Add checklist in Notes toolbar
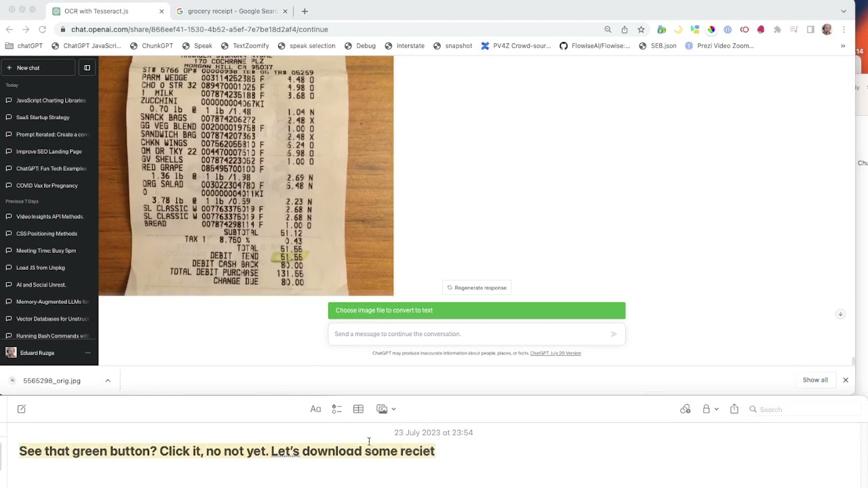 click(337, 409)
